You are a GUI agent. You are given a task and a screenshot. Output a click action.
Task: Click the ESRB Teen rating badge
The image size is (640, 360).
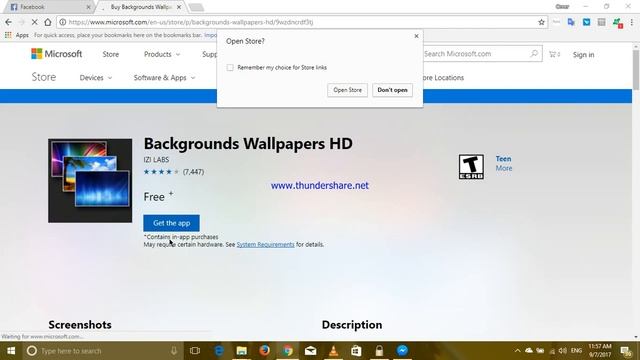tap(471, 167)
